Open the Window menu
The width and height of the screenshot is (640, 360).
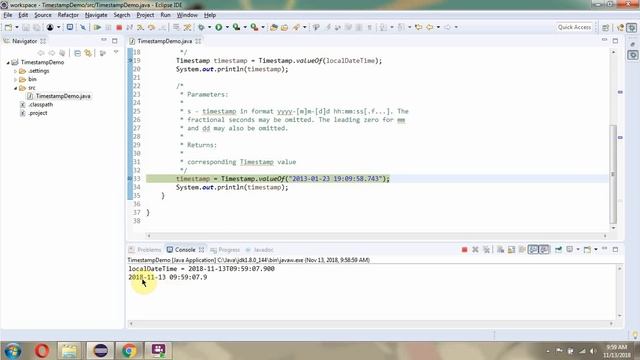187,15
